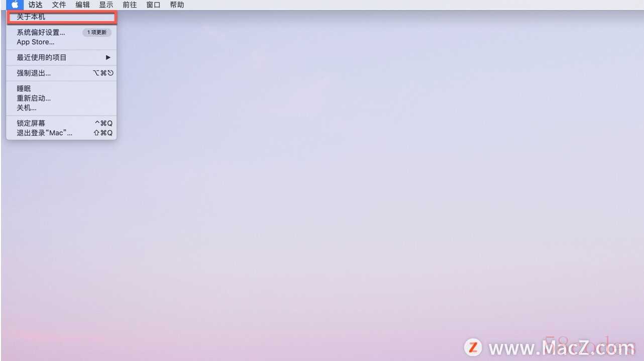Choose 退出登录"Mac"... to log out
This screenshot has height=361, width=644.
(x=45, y=133)
